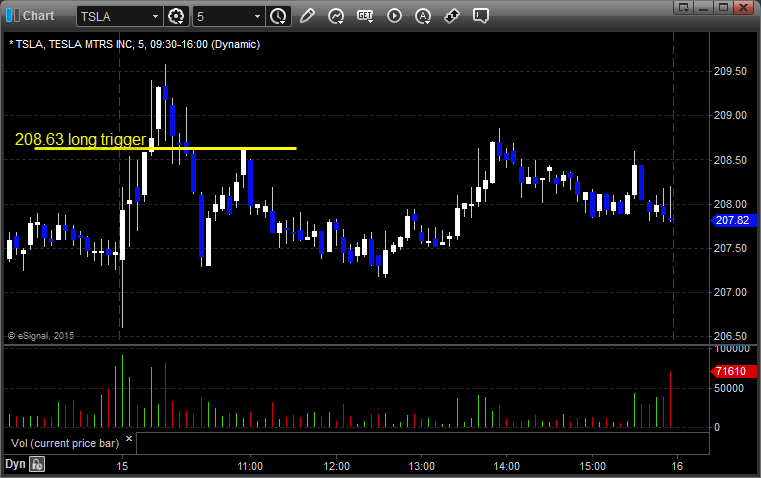Minimize the Chart window
The image size is (761, 478).
tap(704, 7)
